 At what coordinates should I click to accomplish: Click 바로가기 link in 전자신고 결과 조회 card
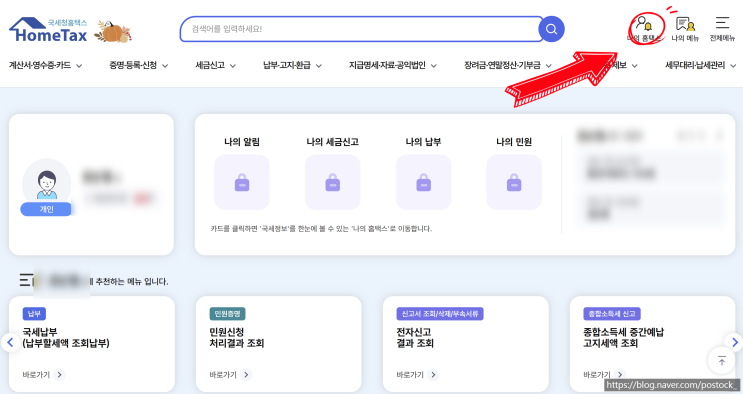click(410, 375)
